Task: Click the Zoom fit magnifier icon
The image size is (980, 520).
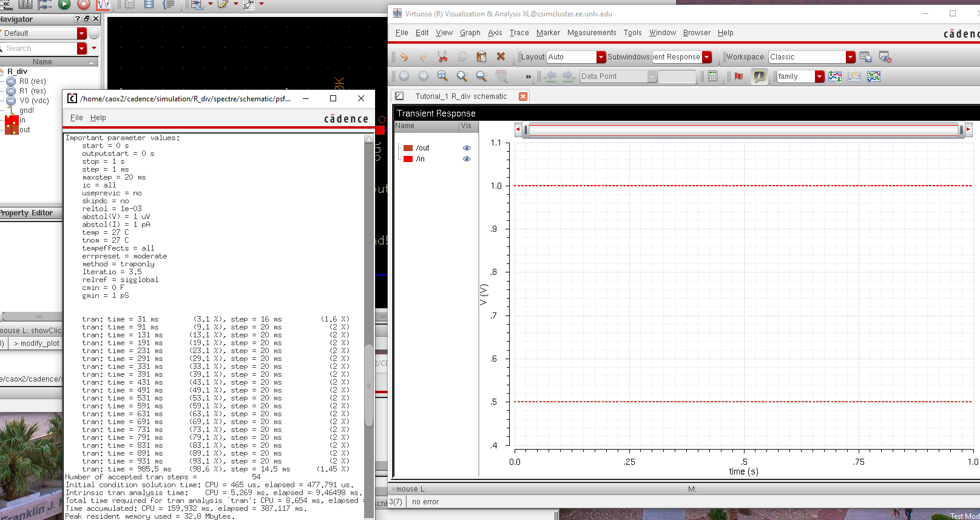Action: click(443, 76)
